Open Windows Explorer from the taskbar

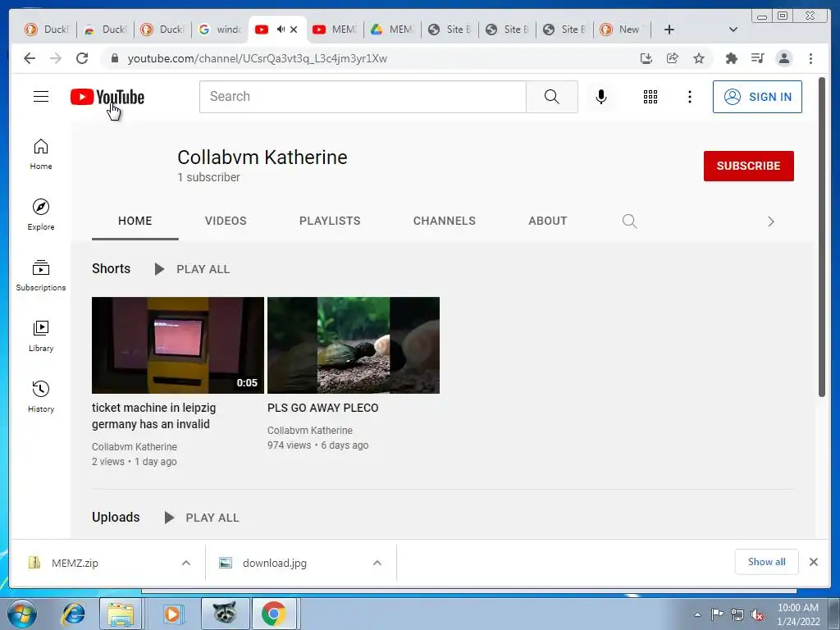tap(121, 614)
